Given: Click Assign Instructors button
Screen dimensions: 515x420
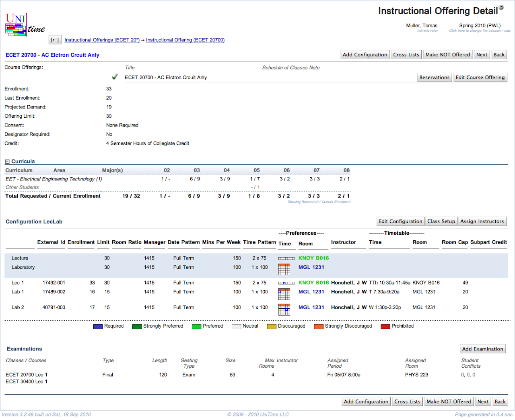Looking at the screenshot, I should [x=482, y=221].
